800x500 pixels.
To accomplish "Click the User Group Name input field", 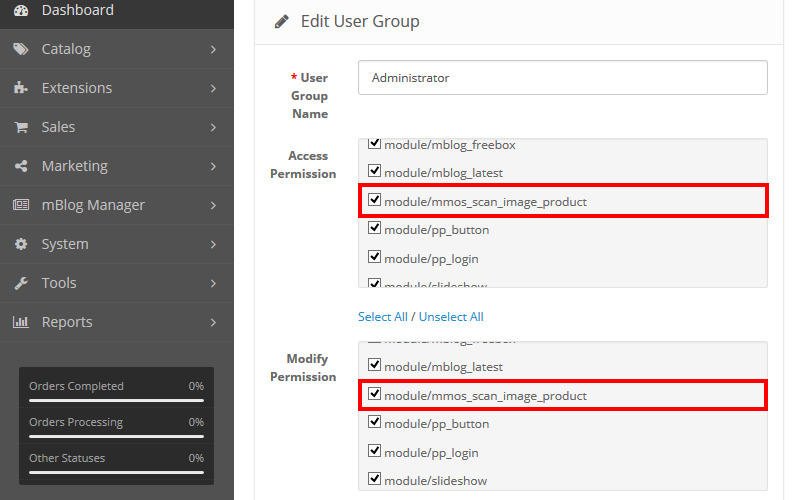I will click(x=562, y=78).
